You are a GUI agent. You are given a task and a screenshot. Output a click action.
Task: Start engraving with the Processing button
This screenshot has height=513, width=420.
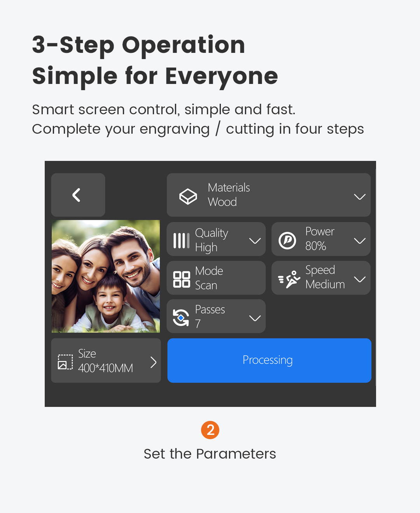(269, 360)
